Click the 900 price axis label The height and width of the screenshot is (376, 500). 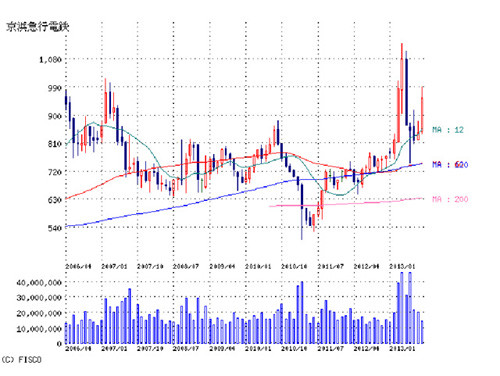55,116
